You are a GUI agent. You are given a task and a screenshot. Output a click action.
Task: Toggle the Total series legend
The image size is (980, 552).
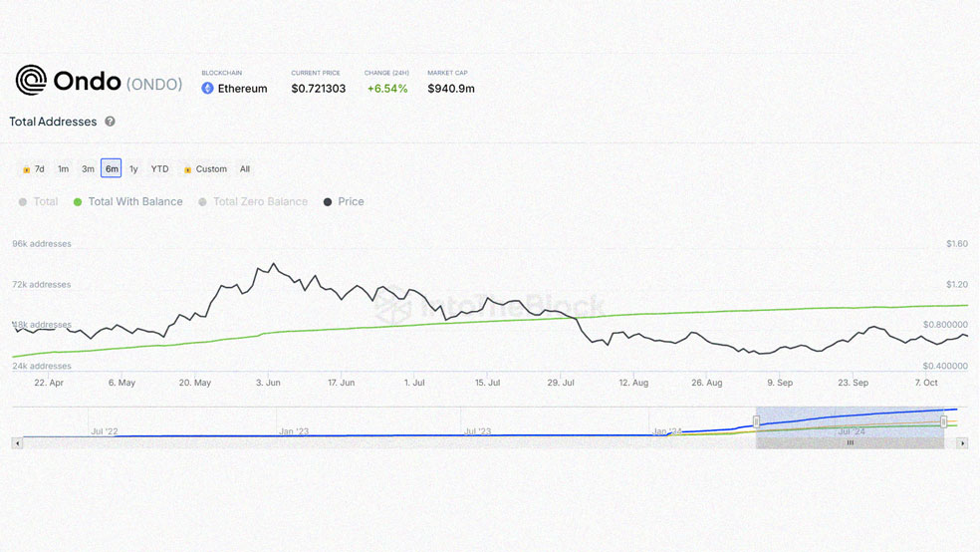coord(38,202)
